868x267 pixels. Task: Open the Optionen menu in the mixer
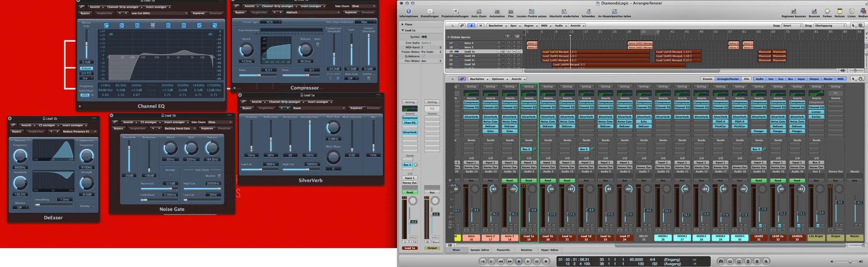coord(499,79)
